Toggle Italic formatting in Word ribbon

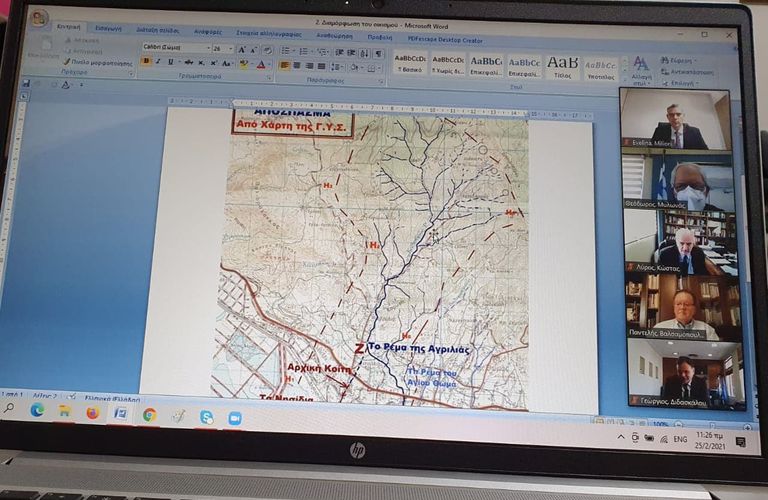click(158, 62)
